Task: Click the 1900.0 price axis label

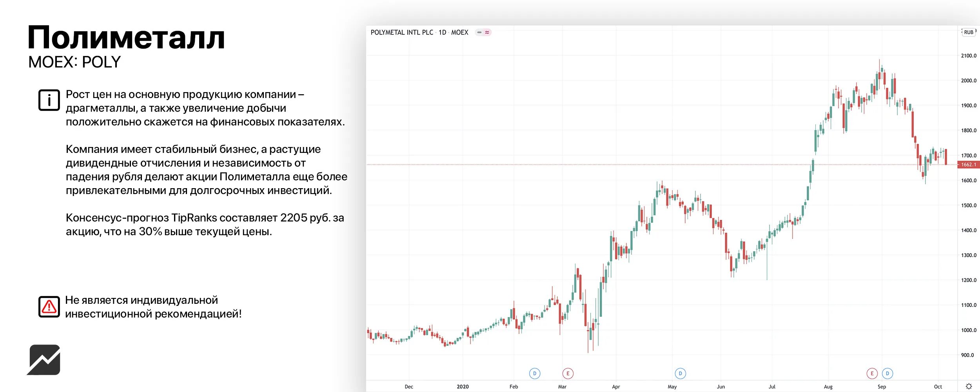Action: click(x=969, y=105)
